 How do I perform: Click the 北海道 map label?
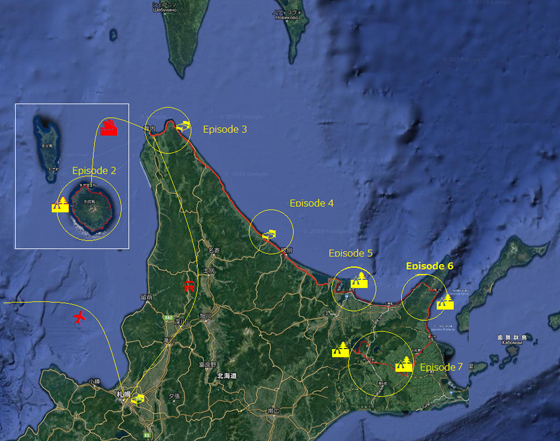tap(227, 376)
